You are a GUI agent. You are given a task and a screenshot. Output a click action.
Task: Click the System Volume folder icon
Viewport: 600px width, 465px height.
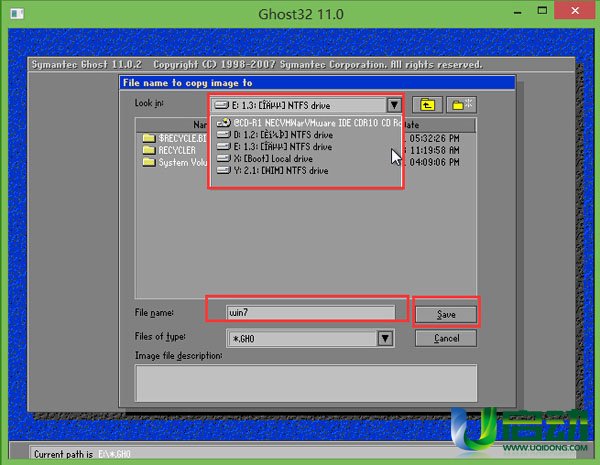pyautogui.click(x=149, y=162)
